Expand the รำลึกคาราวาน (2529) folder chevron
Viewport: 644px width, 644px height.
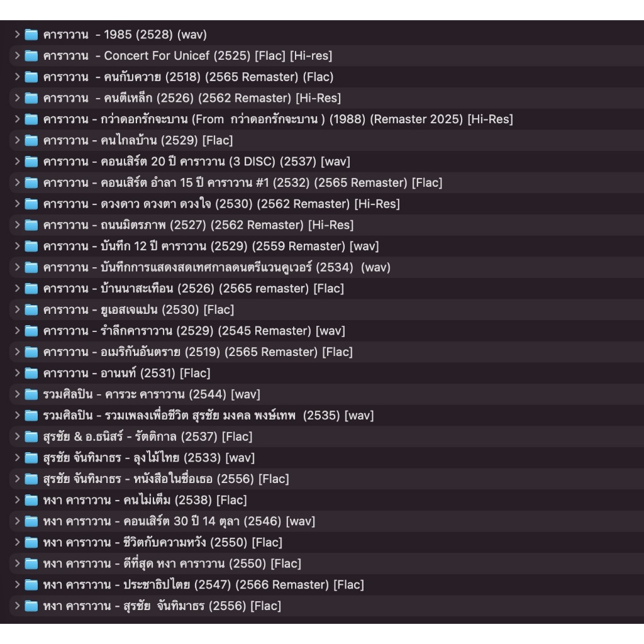pyautogui.click(x=17, y=331)
